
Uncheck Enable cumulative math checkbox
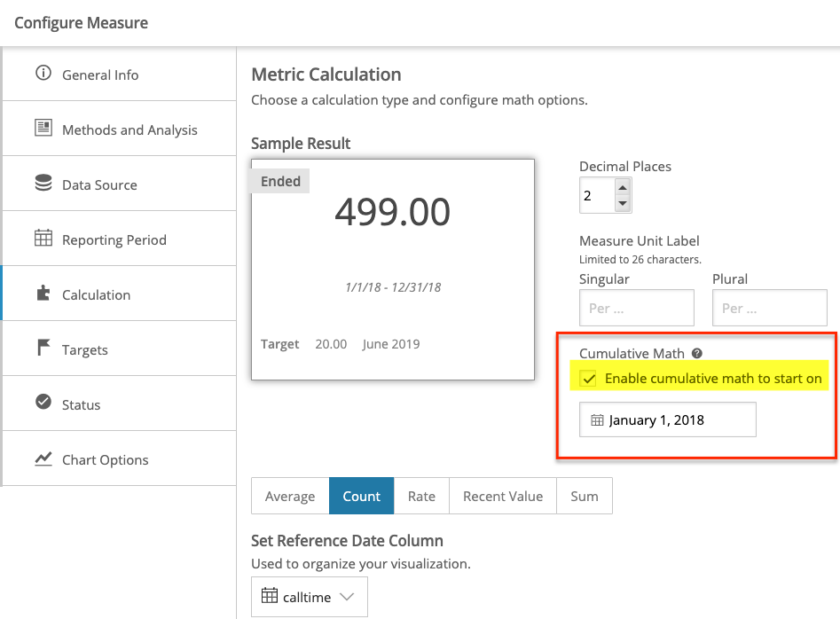[x=589, y=379]
